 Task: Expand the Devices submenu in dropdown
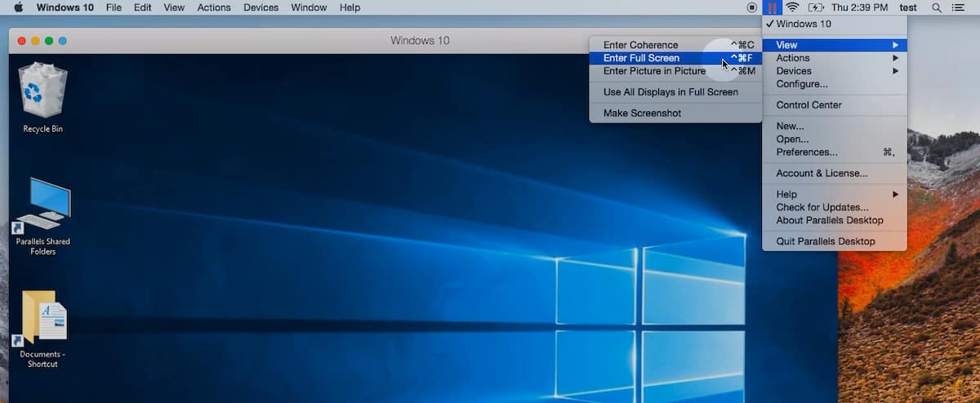pos(835,71)
